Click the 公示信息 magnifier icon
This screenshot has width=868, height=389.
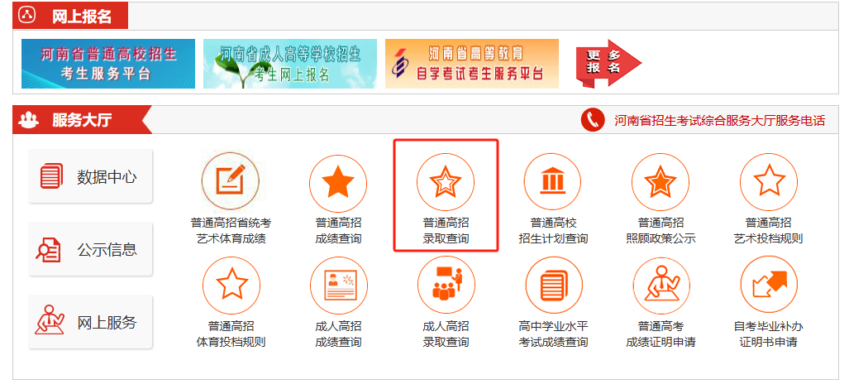coord(48,249)
